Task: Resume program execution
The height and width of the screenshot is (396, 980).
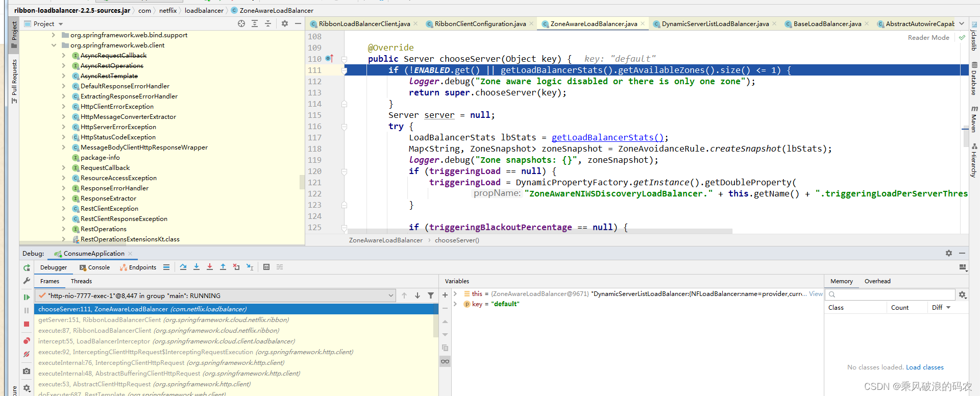Action: (27, 297)
